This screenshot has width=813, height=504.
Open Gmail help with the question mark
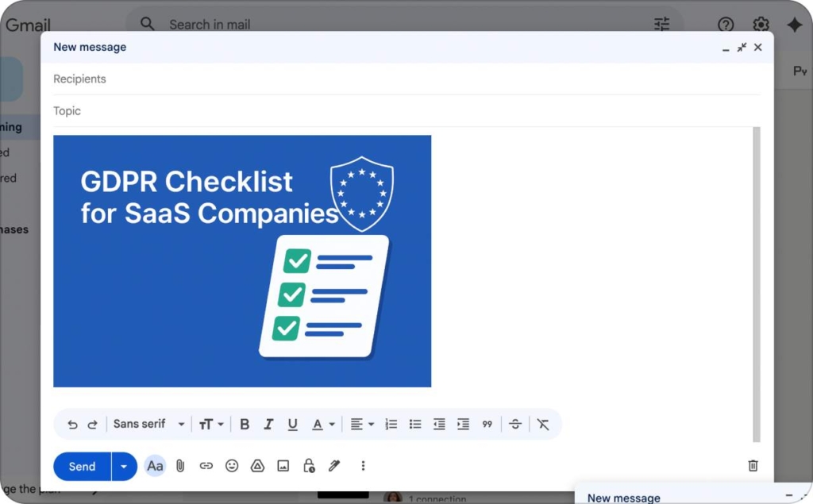click(x=726, y=25)
